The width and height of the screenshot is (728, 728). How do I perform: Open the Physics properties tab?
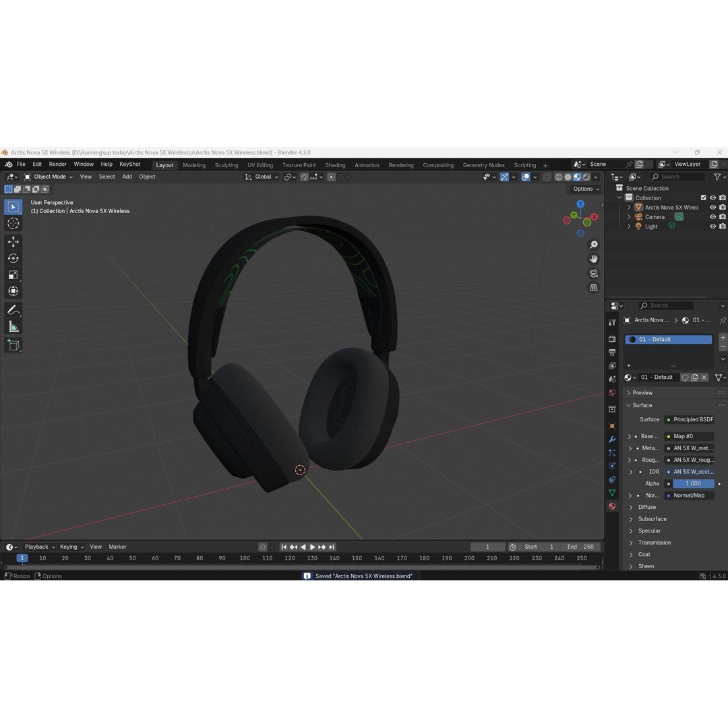click(612, 466)
